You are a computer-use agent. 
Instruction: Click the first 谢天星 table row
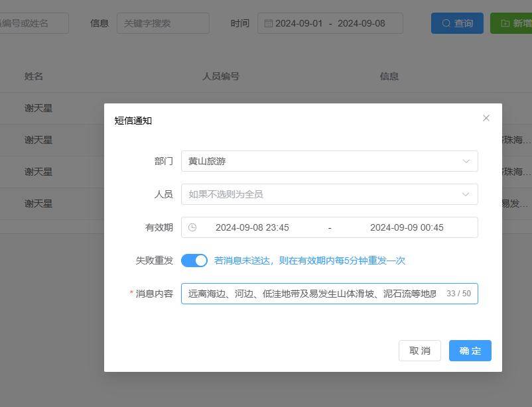pyautogui.click(x=38, y=108)
